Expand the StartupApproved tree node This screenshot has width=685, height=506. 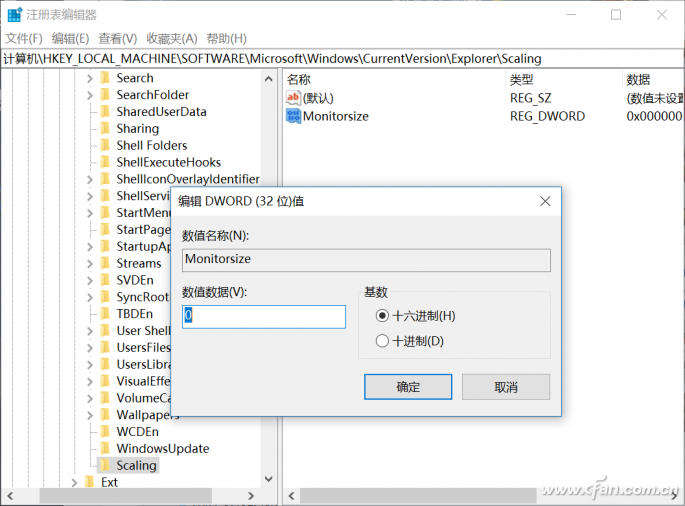coord(90,246)
